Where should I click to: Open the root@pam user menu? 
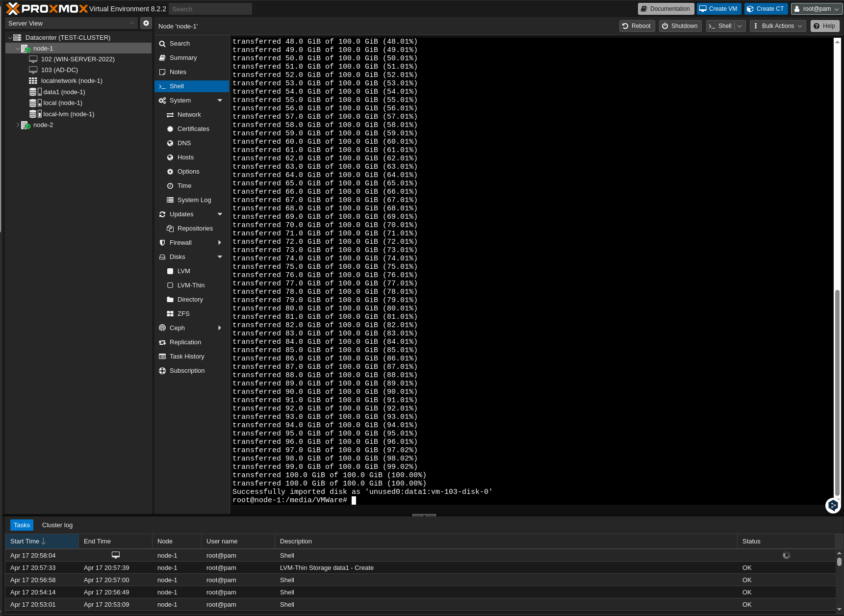(x=816, y=8)
